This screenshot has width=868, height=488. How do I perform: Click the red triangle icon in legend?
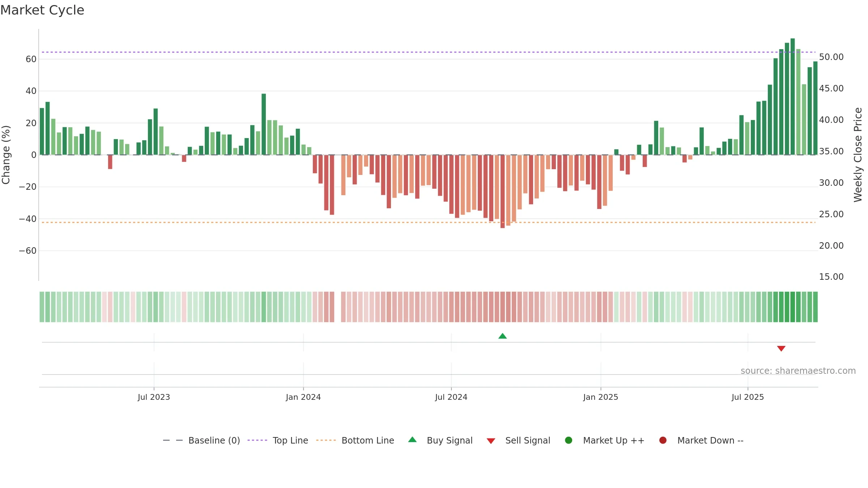(491, 441)
